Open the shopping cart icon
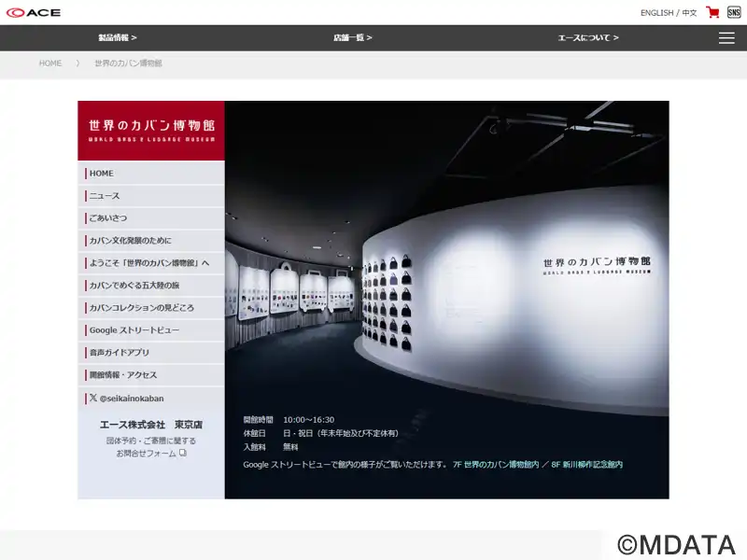The height and width of the screenshot is (560, 747). (x=712, y=12)
